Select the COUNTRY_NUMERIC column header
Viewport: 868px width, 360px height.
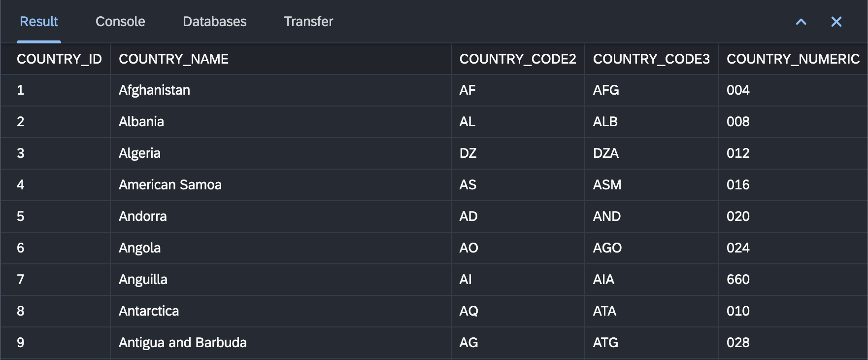pyautogui.click(x=793, y=59)
